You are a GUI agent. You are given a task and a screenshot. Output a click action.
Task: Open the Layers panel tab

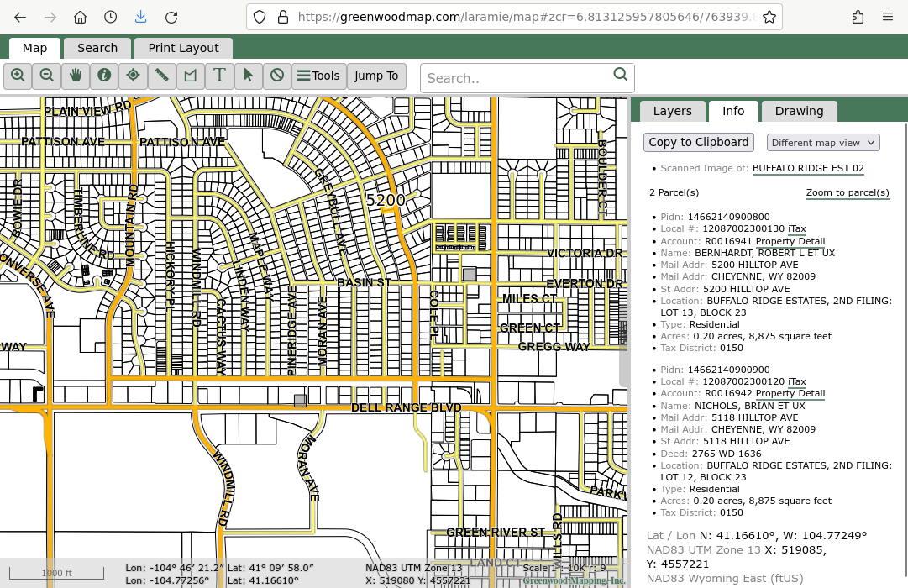pyautogui.click(x=672, y=111)
